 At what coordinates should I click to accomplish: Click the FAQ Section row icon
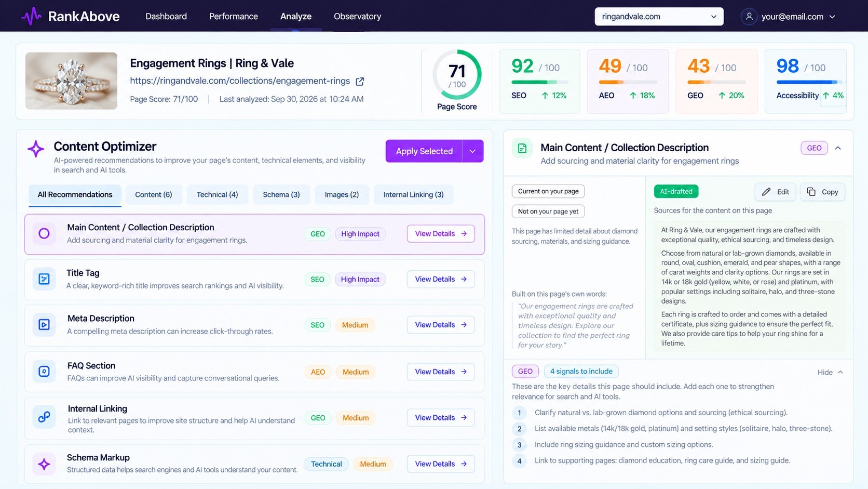coord(44,372)
